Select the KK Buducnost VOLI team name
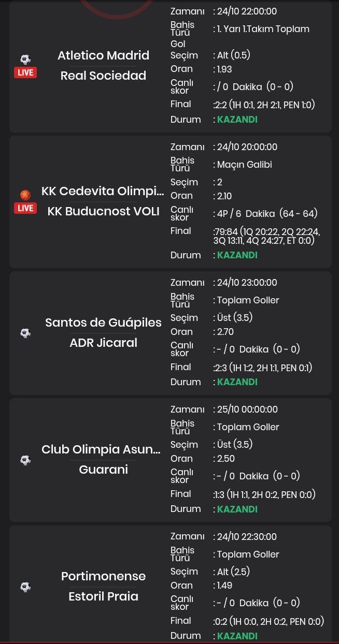Image resolution: width=339 pixels, height=644 pixels. pyautogui.click(x=103, y=211)
